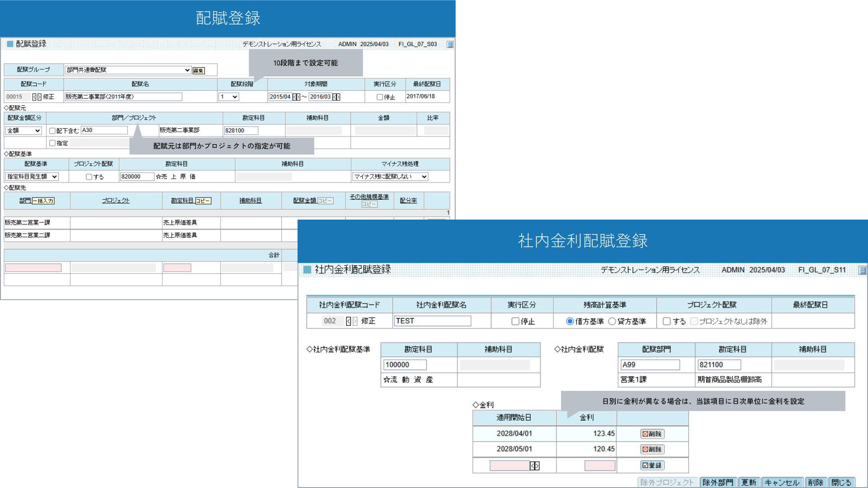
Task: Click 削除 icon button for the 2028/04/01 rate row
Action: 652,434
